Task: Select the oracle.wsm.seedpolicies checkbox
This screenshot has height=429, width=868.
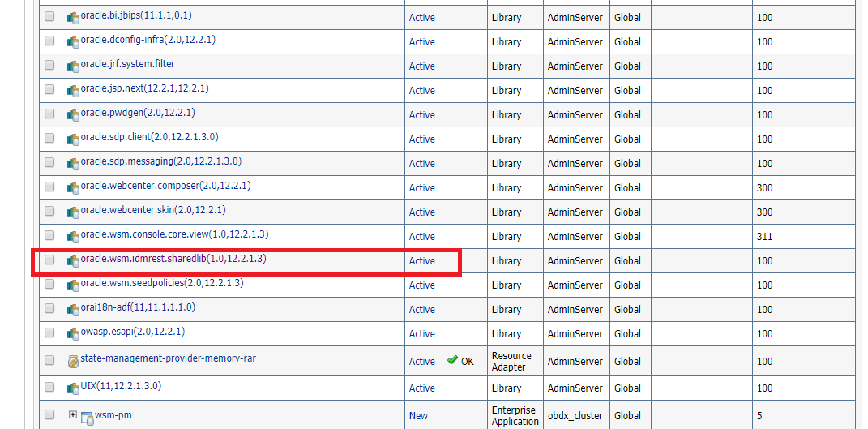Action: [x=49, y=284]
